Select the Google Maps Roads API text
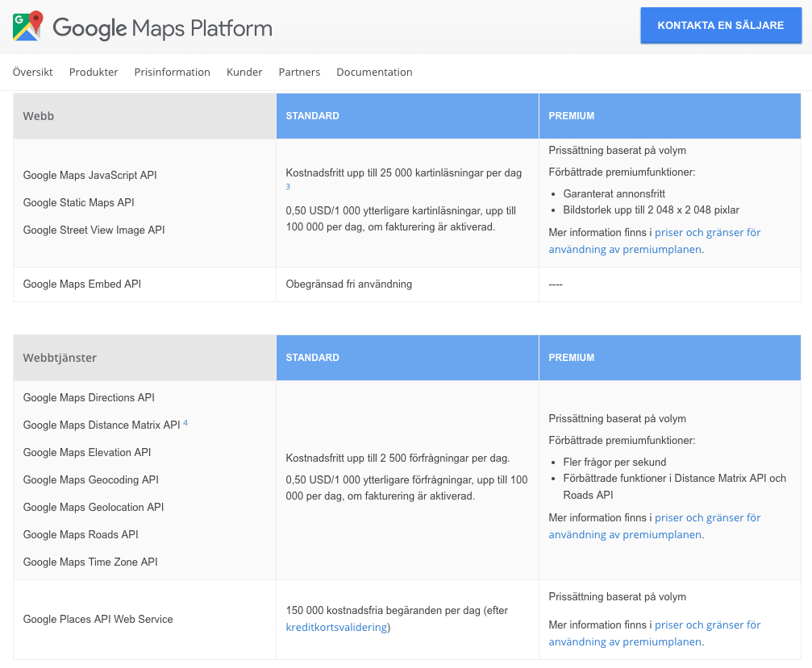The height and width of the screenshot is (668, 812). coord(81,534)
